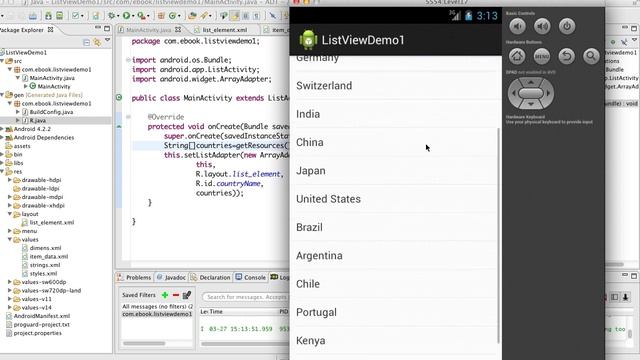The width and height of the screenshot is (640, 360).
Task: Maximize the Package Explorer panel
Action: pos(107,29)
